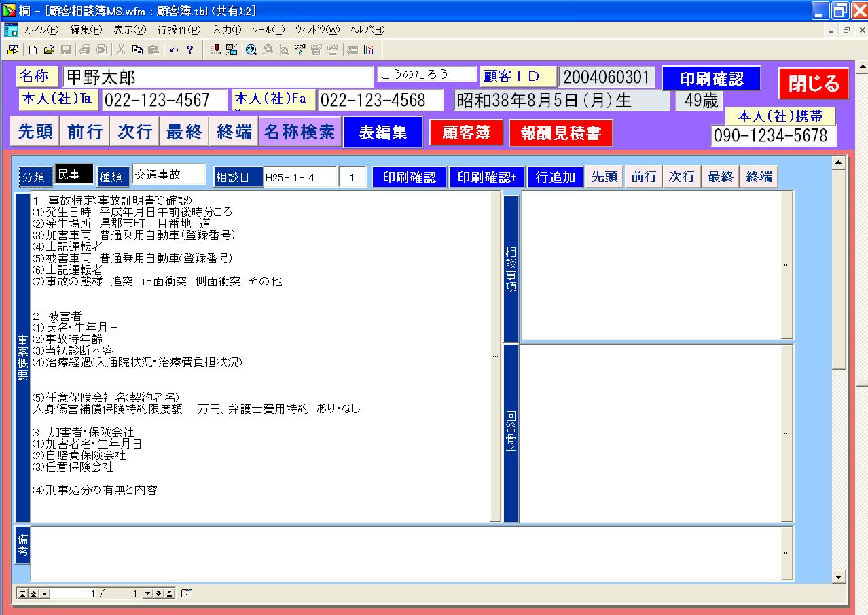Open the 備考 field ellipsis expander
Screen dimensions: 868x615
pos(786,553)
